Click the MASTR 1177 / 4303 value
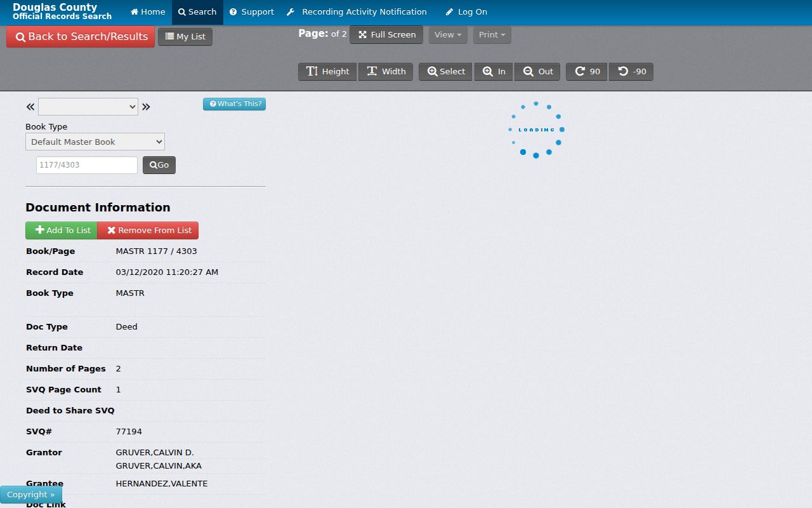 tap(156, 251)
